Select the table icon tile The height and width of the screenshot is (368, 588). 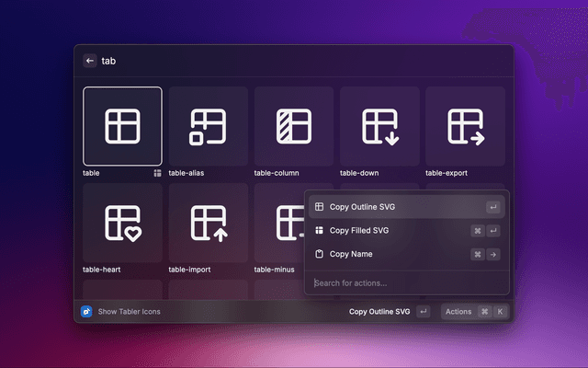(x=122, y=126)
